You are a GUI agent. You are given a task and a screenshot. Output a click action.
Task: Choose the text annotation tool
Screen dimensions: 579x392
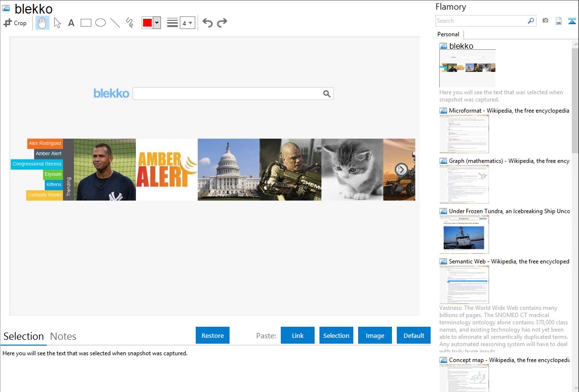(71, 23)
